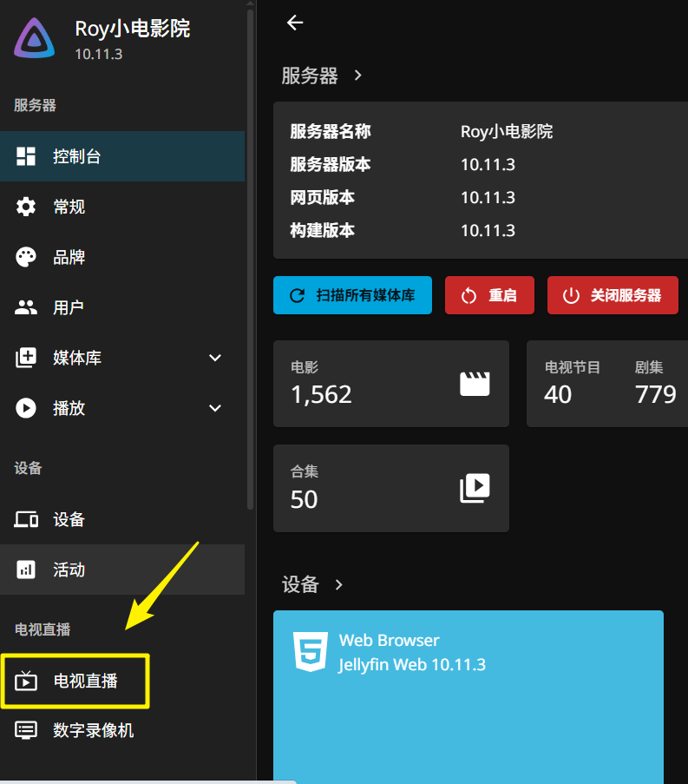Click the movie clapperboard icon
The image size is (688, 784).
pyautogui.click(x=475, y=384)
